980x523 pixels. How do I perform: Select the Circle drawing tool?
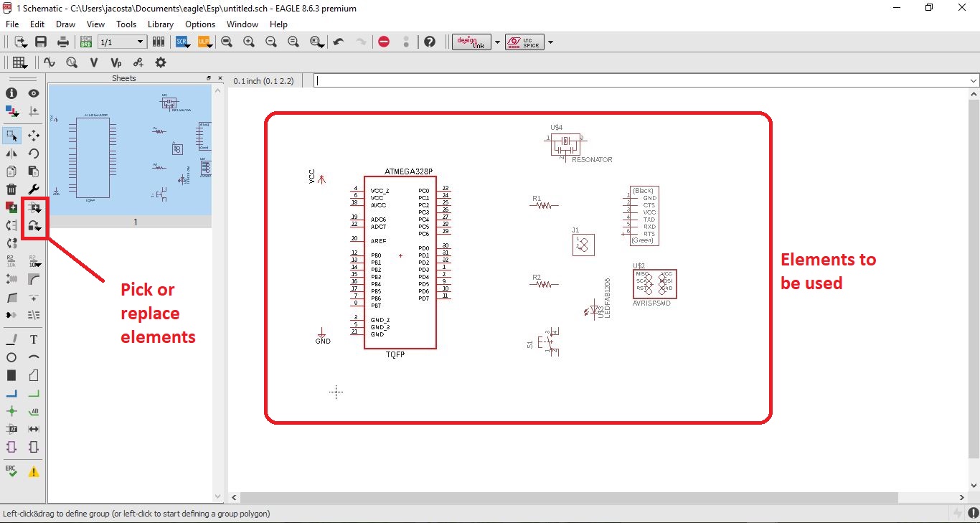11,357
